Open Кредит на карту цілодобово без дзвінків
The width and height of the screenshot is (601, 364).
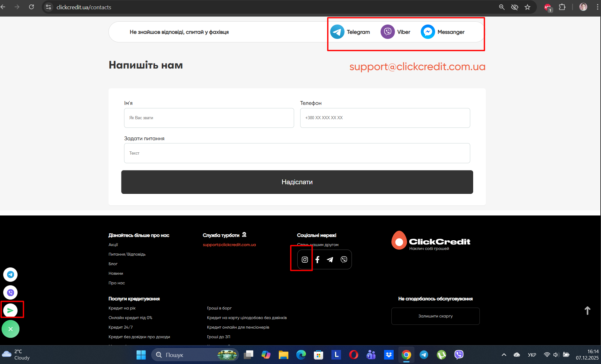point(247,318)
